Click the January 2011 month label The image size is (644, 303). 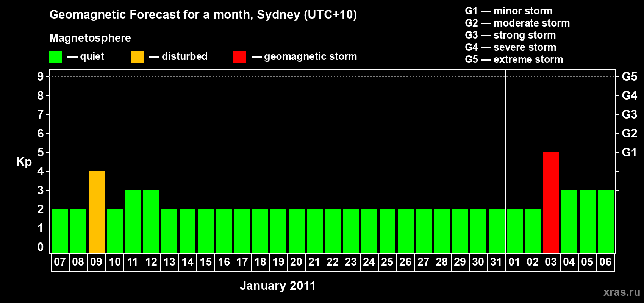(x=278, y=286)
